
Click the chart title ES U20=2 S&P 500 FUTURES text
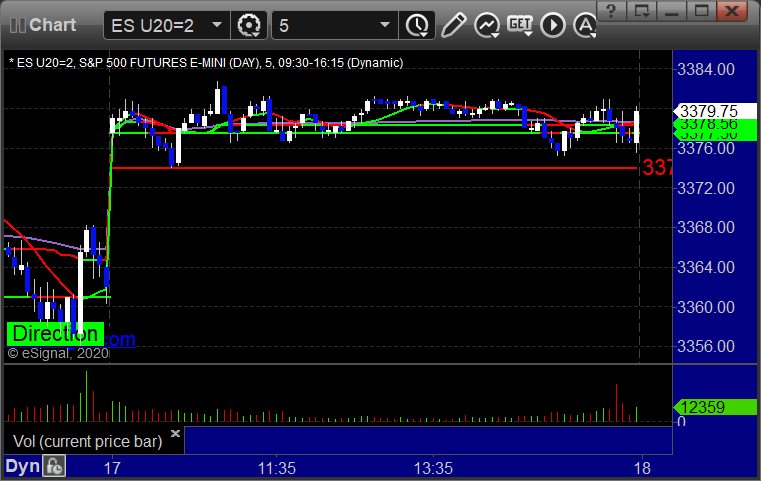(206, 63)
